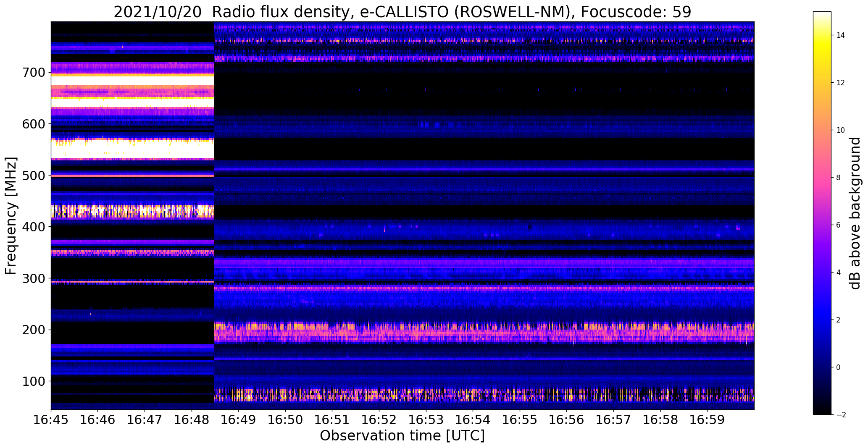
Task: Click the 100 MHz frequency tick label
Action: [33, 381]
